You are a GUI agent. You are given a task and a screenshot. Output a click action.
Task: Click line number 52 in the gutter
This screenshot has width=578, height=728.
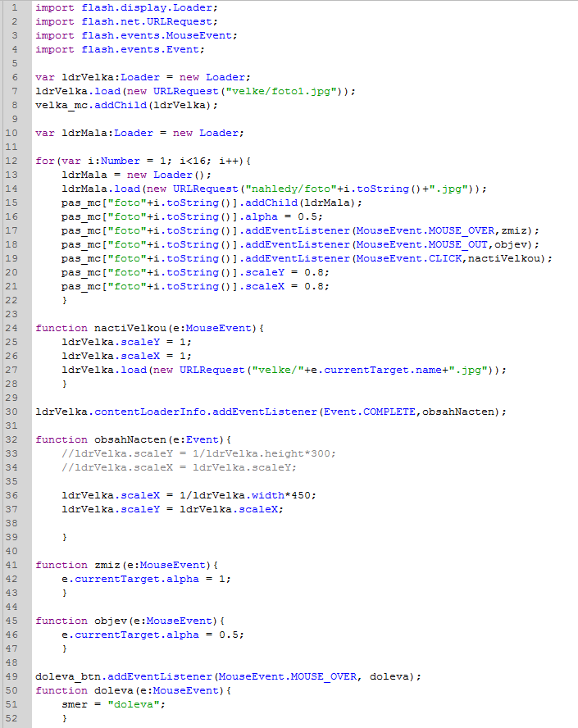[11, 718]
